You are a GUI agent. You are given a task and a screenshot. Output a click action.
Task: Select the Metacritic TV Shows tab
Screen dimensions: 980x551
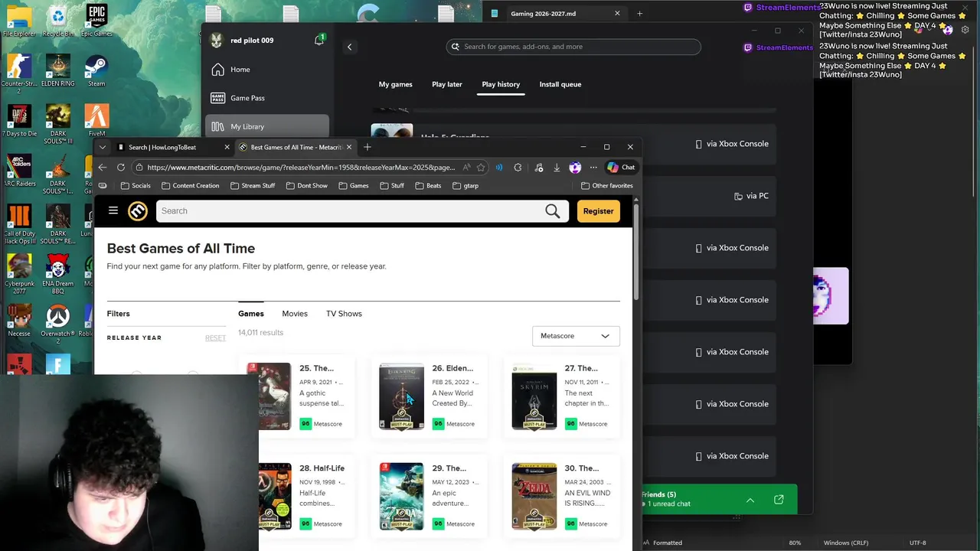pos(344,314)
